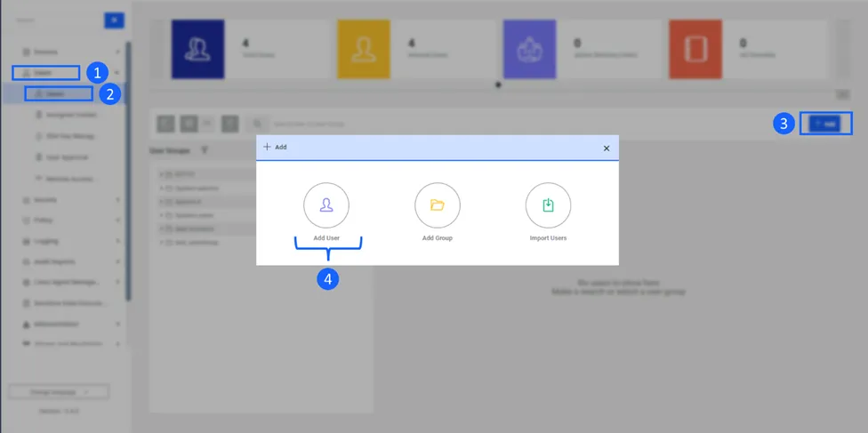Expand the Policy section in sidebar
The image size is (868, 433).
(x=71, y=220)
